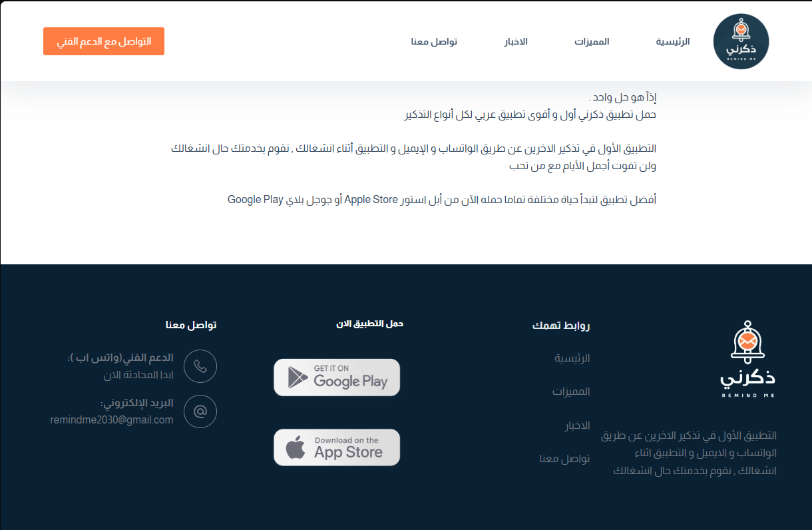This screenshot has height=530, width=812.
Task: Click the Remind Me logo in the footer
Action: pyautogui.click(x=747, y=358)
